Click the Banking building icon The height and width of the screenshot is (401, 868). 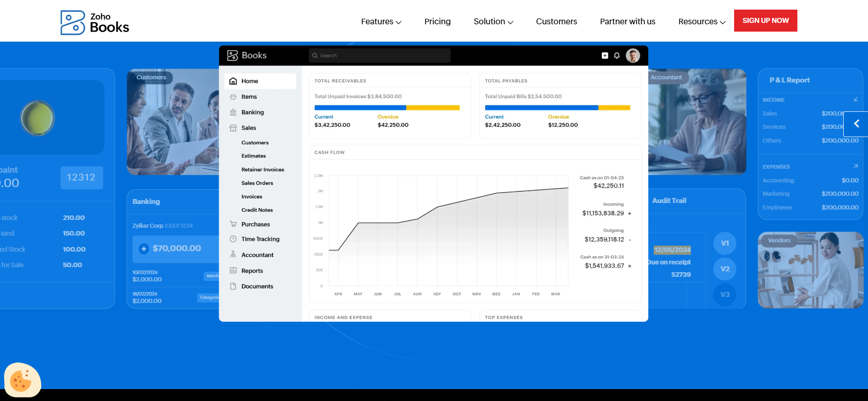[233, 112]
